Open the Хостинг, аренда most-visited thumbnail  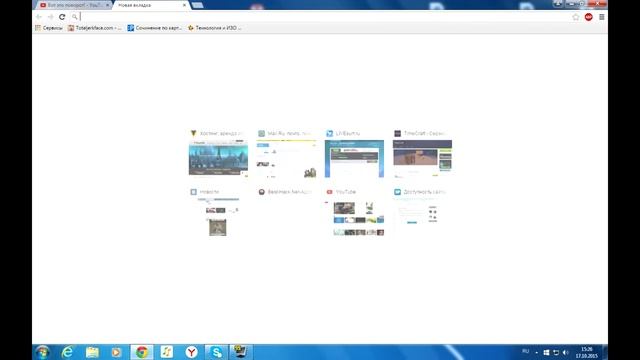click(x=218, y=158)
